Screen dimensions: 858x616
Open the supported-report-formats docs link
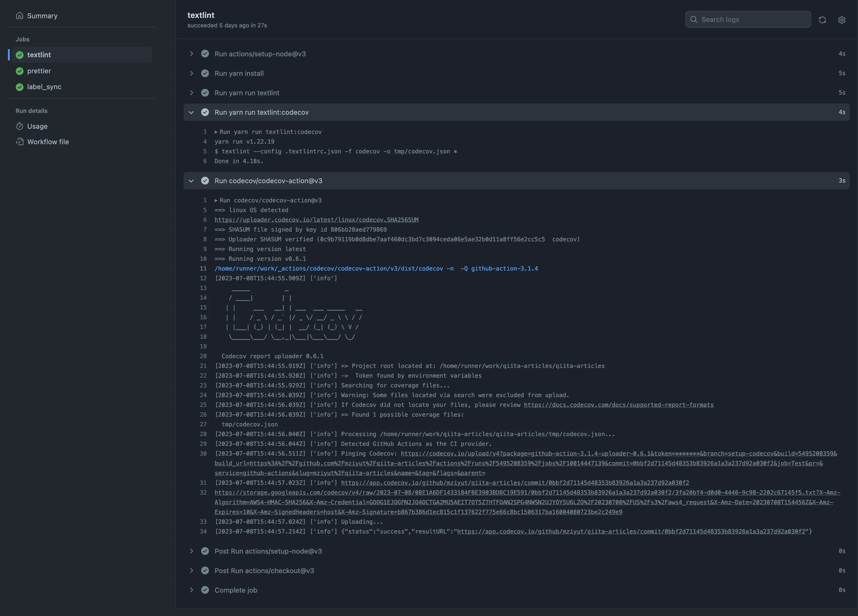[x=618, y=404]
